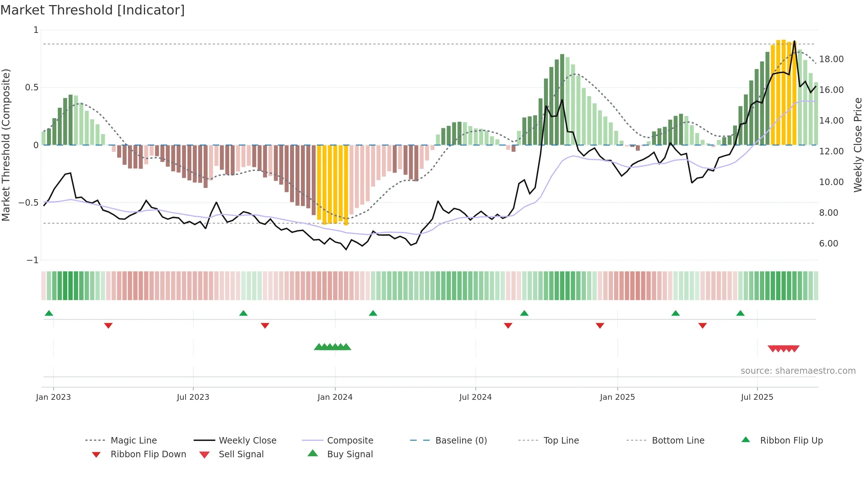868x488 pixels.
Task: Click the Jan 2025 axis label
Action: pos(618,397)
